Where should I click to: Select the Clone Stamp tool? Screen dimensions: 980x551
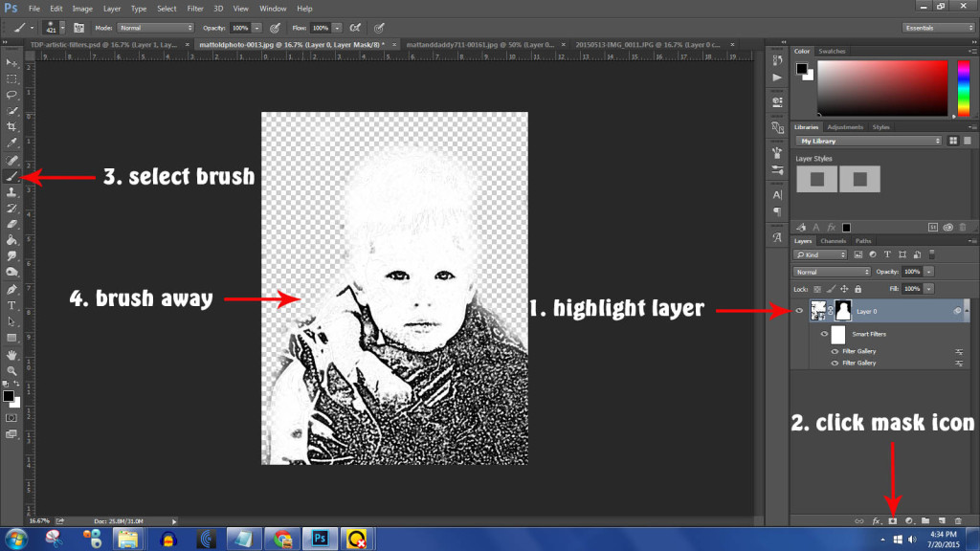(11, 192)
